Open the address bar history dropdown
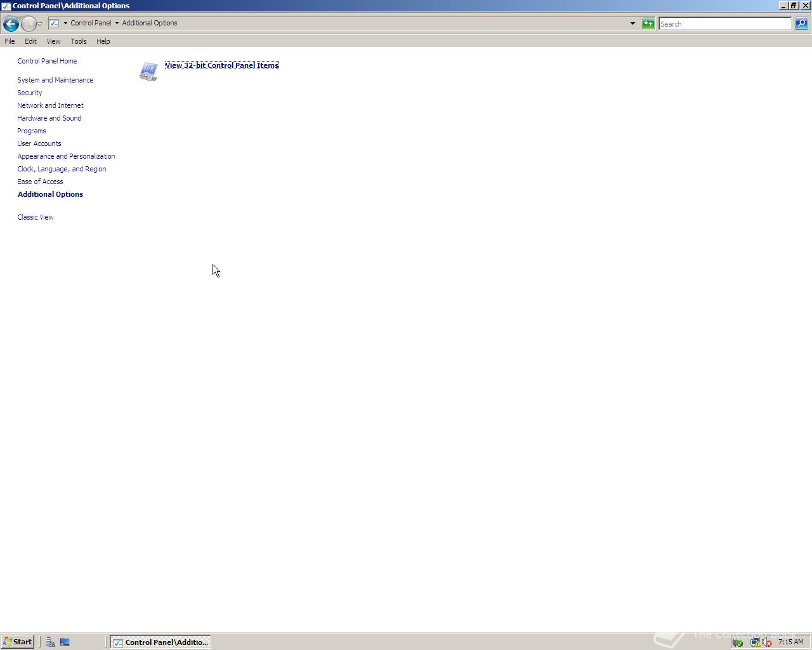The image size is (812, 650). [632, 23]
